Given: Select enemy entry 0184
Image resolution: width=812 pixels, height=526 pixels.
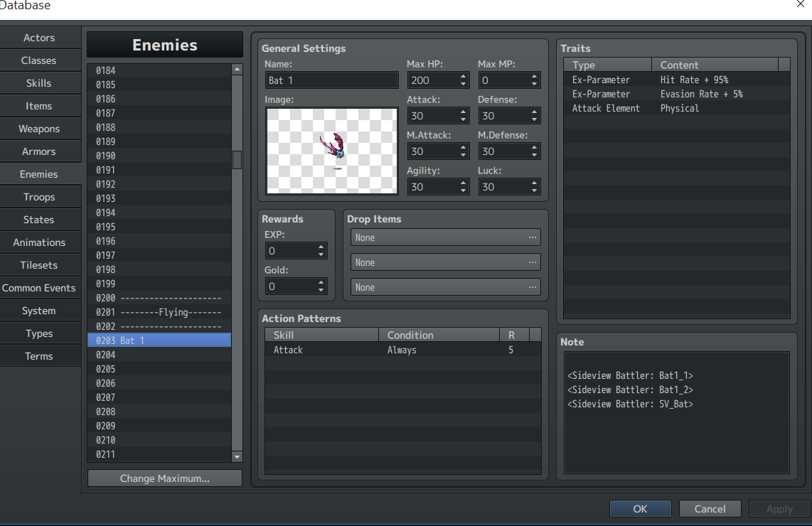Looking at the screenshot, I should [x=159, y=70].
